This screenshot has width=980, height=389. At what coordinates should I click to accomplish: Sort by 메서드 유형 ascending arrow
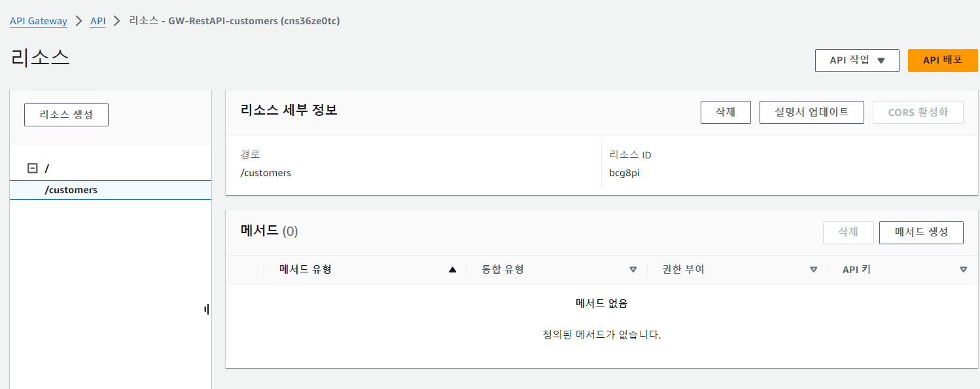coord(452,269)
